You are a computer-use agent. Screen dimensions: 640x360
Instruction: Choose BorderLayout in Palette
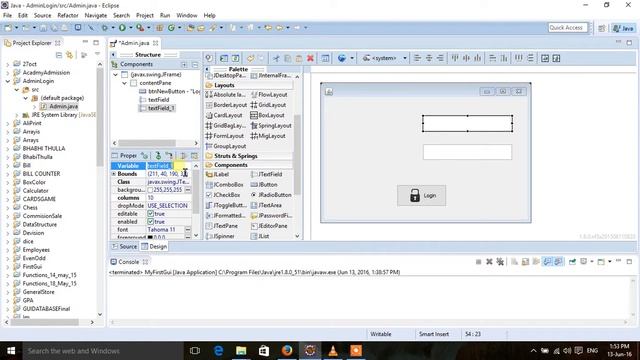point(226,105)
